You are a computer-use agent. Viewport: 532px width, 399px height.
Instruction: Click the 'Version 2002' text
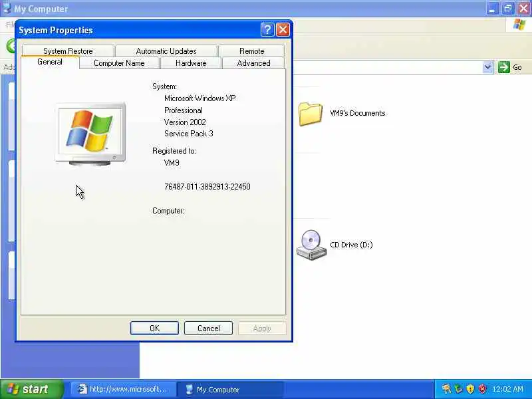point(185,122)
